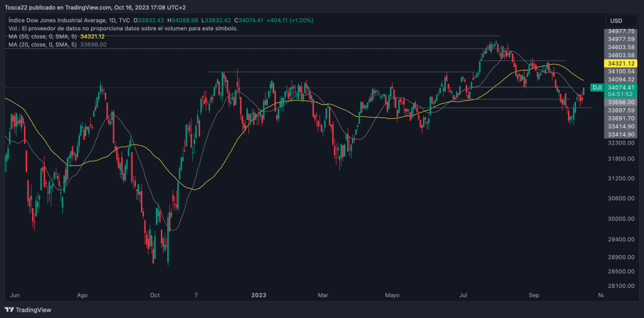This screenshot has width=644, height=318.
Task: Click the Sep label on time axis
Action: tap(535, 294)
